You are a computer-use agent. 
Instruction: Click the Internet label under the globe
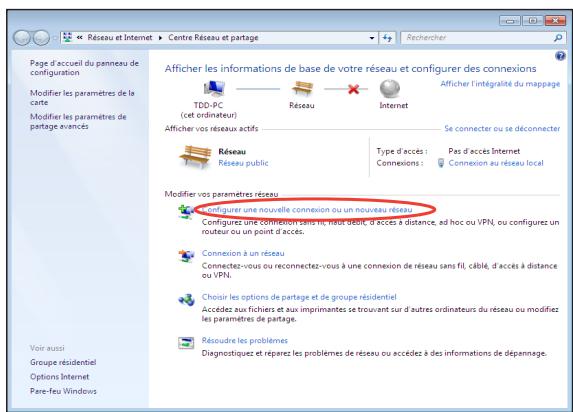coord(394,105)
